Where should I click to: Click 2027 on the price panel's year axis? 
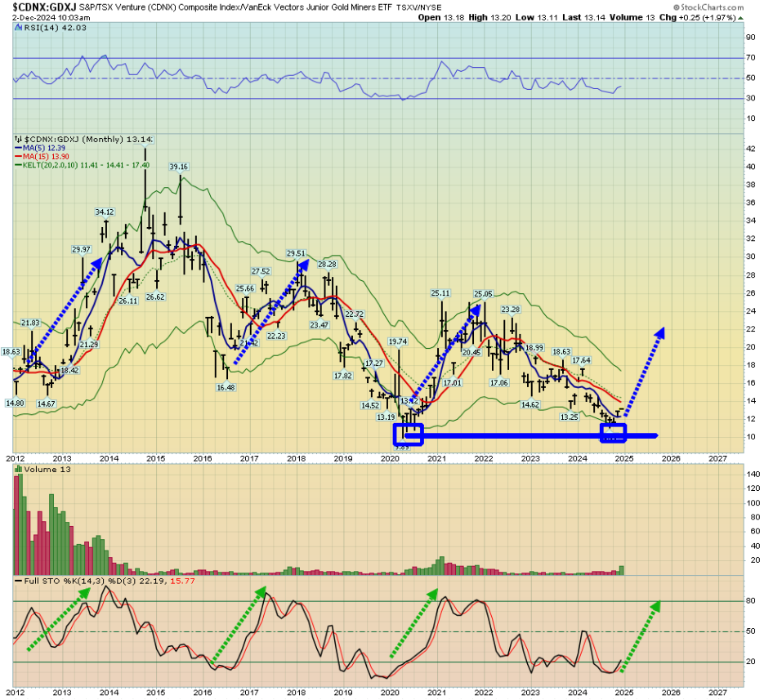pyautogui.click(x=717, y=458)
